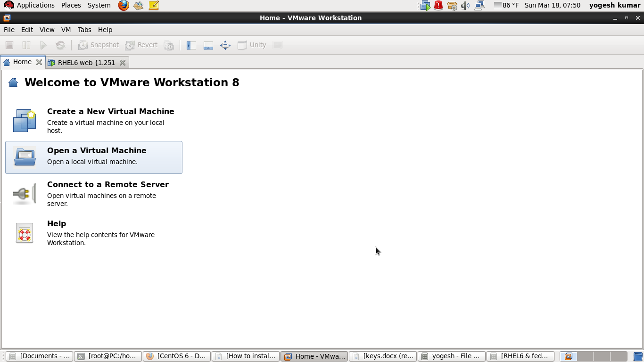This screenshot has height=362, width=644.
Task: Switch to the RHEL6 web tab
Action: (86, 63)
